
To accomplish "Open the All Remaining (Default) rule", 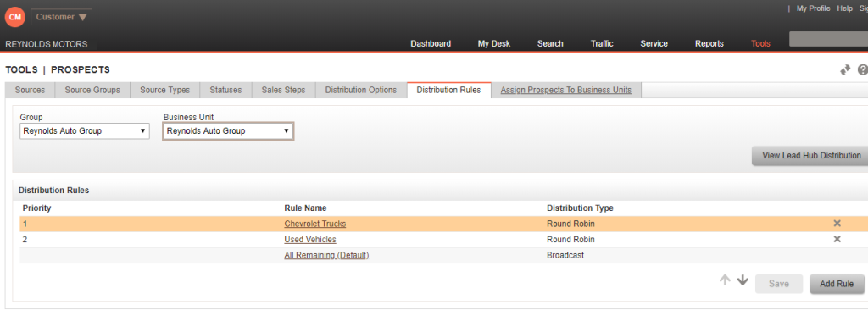I will point(326,255).
